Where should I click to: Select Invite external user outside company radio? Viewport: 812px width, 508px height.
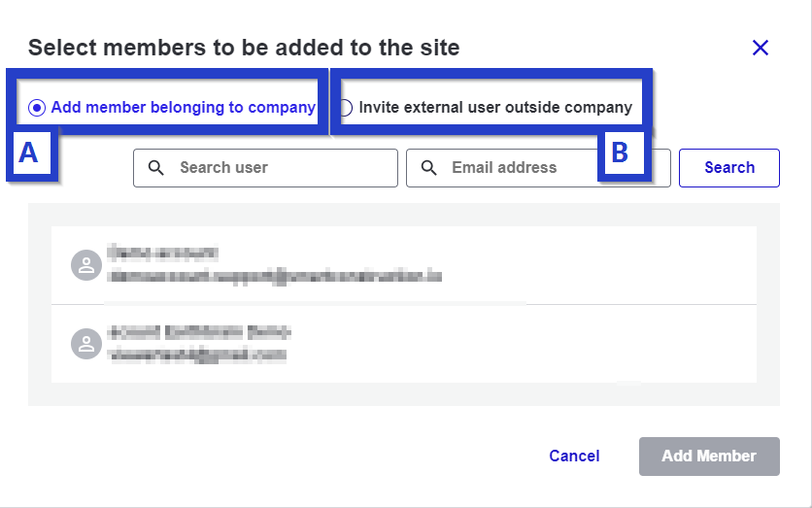[x=345, y=108]
